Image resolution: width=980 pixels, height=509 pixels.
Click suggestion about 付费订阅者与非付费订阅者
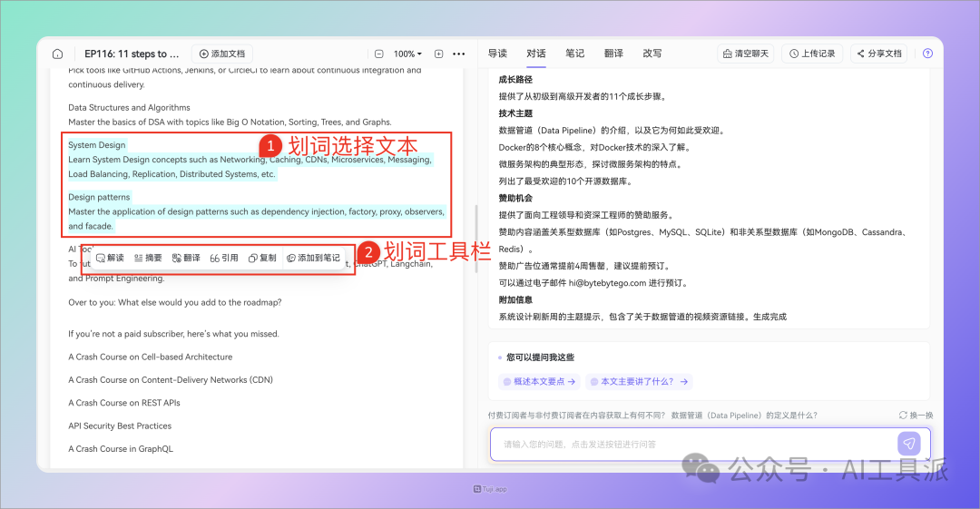pos(576,416)
